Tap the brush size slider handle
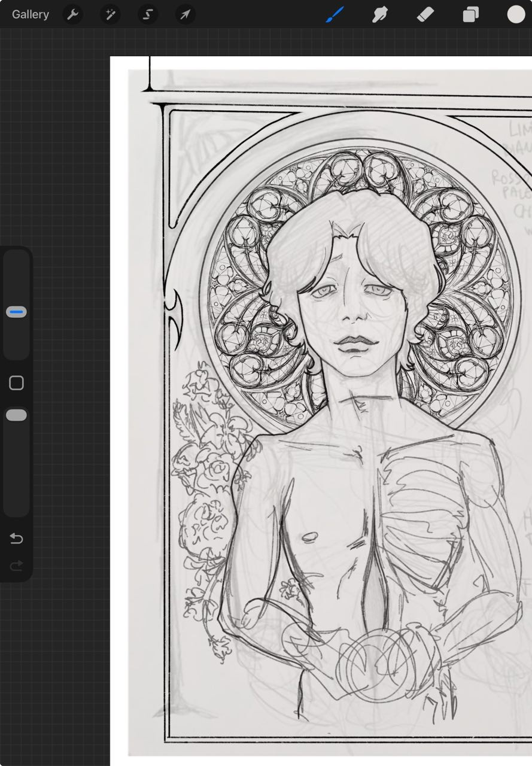This screenshot has height=766, width=532. [x=16, y=312]
